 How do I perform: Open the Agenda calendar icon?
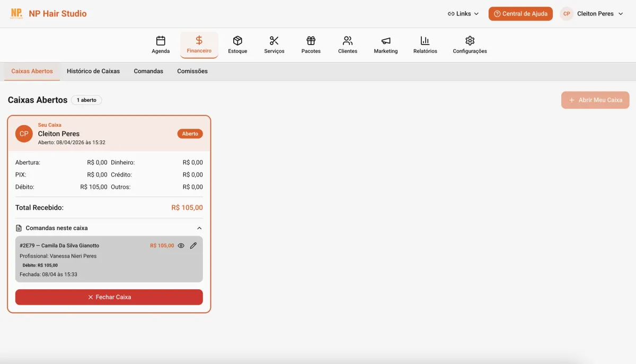tap(161, 40)
